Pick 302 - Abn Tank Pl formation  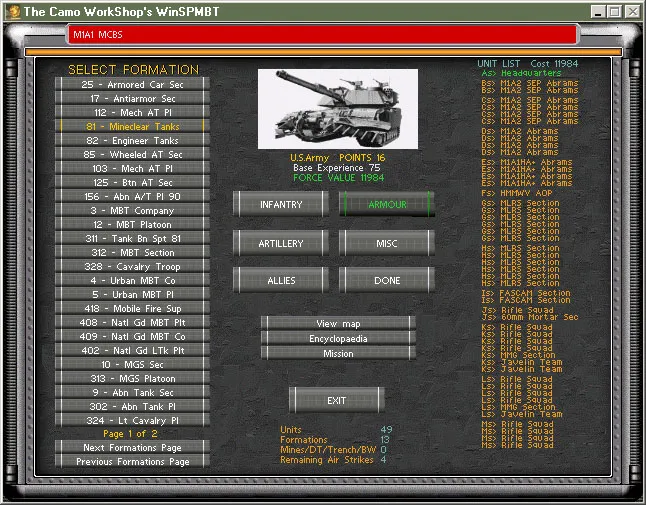tap(133, 407)
